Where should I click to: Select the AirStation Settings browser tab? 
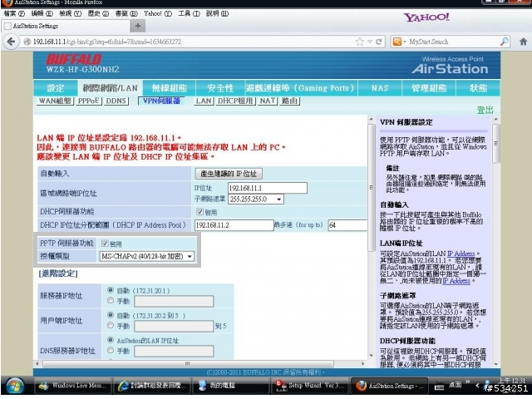(66, 26)
